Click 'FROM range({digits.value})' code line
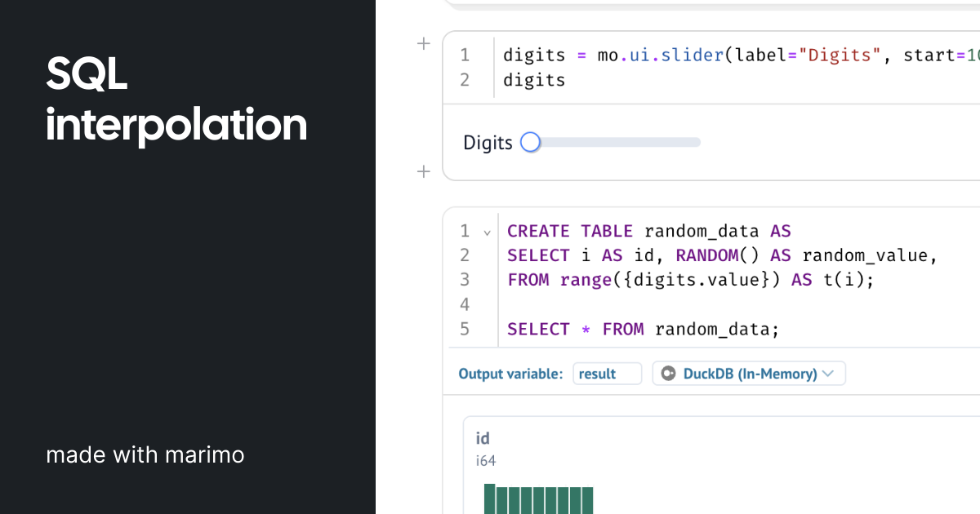Viewport: 980px width, 514px height. 691,280
